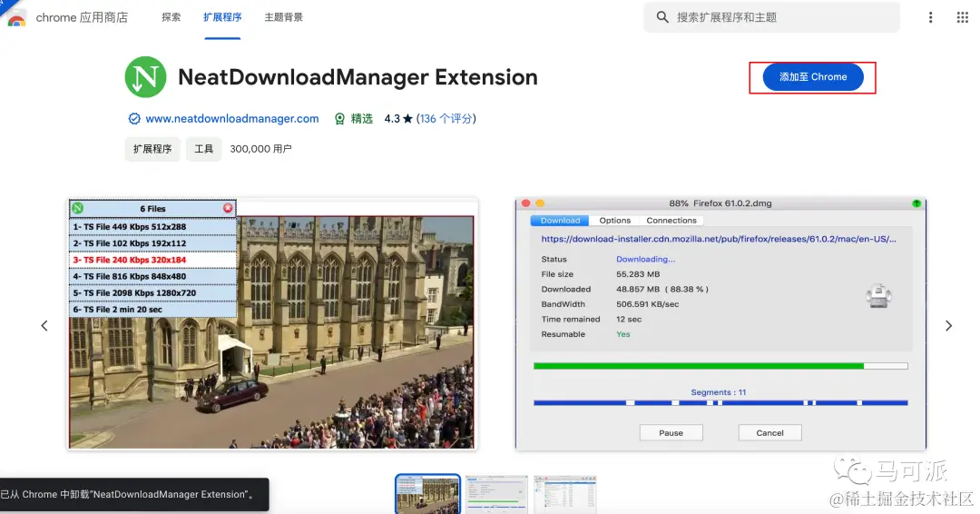Switch to the 主题背景 tab
This screenshot has height=514, width=980.
click(283, 17)
